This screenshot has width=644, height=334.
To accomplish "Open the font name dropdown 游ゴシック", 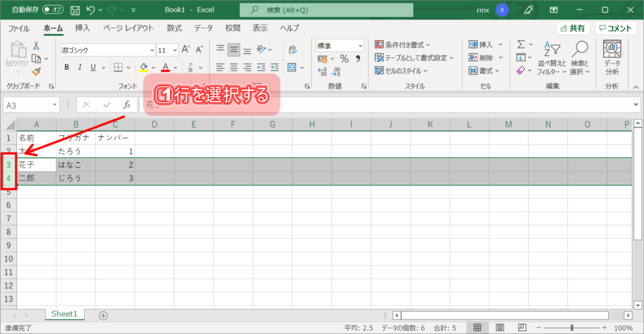I will click(108, 50).
